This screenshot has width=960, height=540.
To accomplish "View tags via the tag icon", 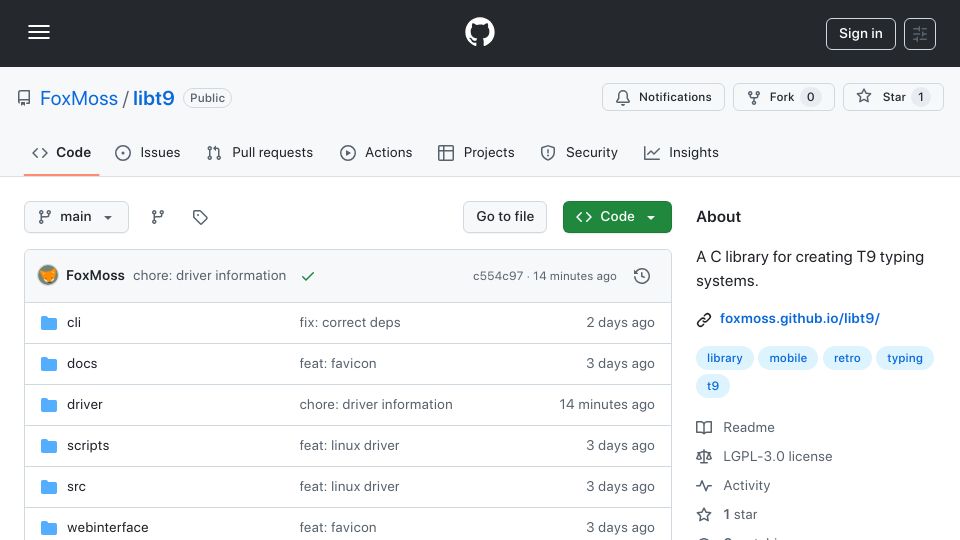I will click(200, 217).
